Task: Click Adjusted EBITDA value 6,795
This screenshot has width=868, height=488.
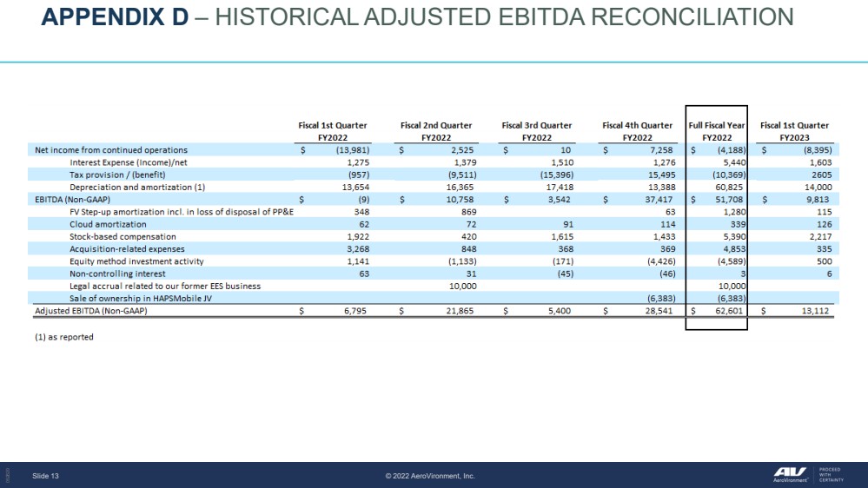Action: coord(354,311)
